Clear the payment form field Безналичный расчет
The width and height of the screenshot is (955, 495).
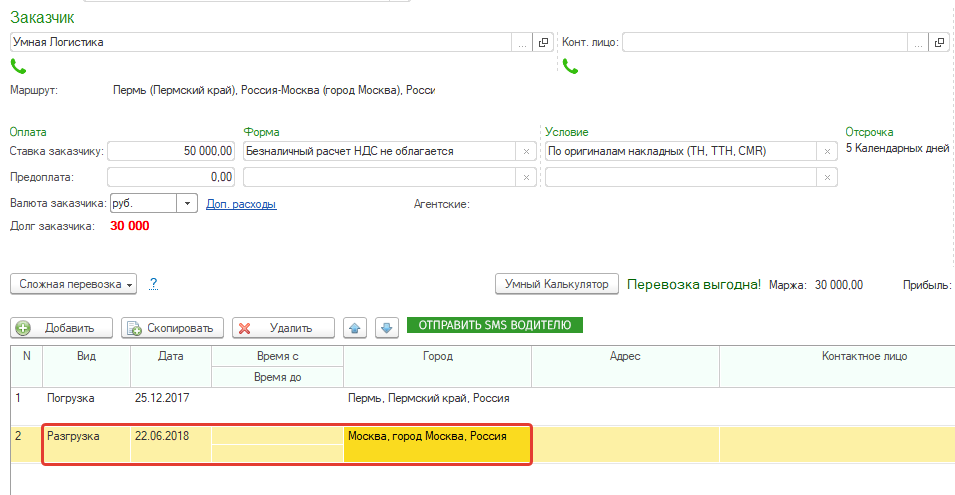[x=526, y=152]
